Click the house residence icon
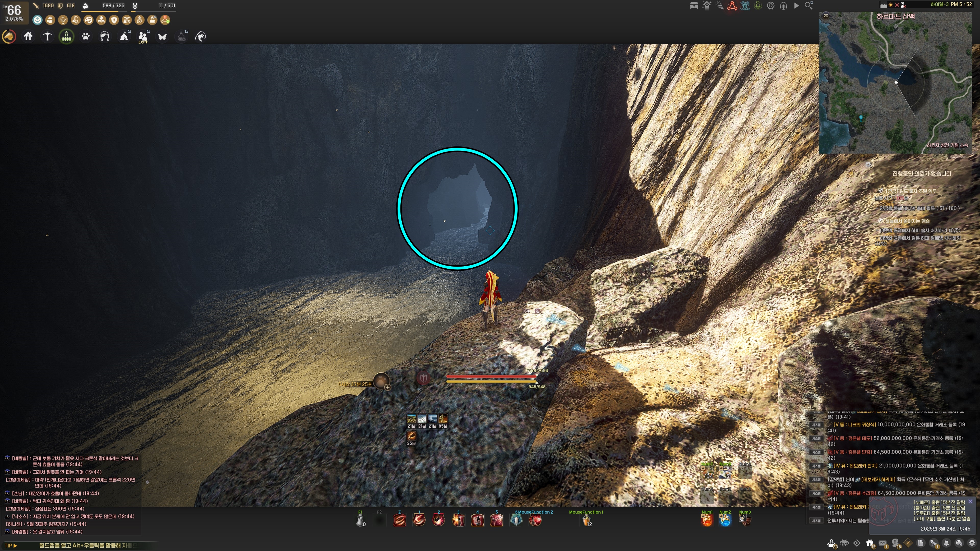The width and height of the screenshot is (980, 551). (x=28, y=36)
